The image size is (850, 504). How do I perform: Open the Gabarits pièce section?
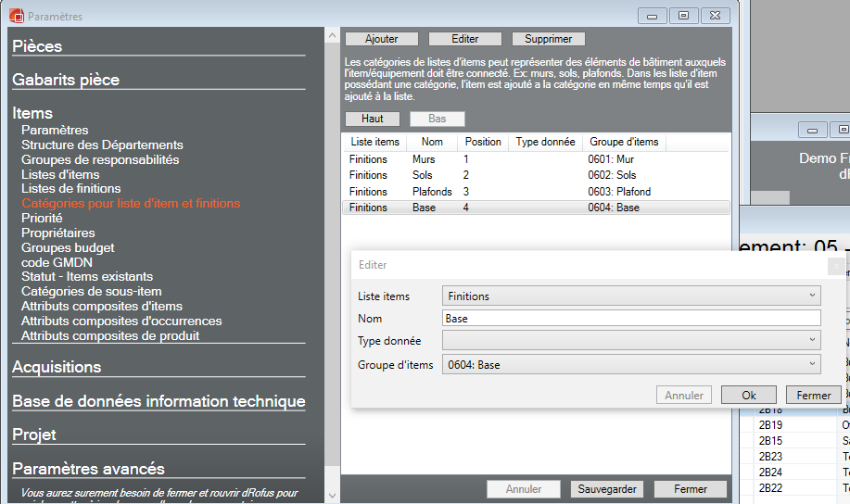click(x=66, y=80)
